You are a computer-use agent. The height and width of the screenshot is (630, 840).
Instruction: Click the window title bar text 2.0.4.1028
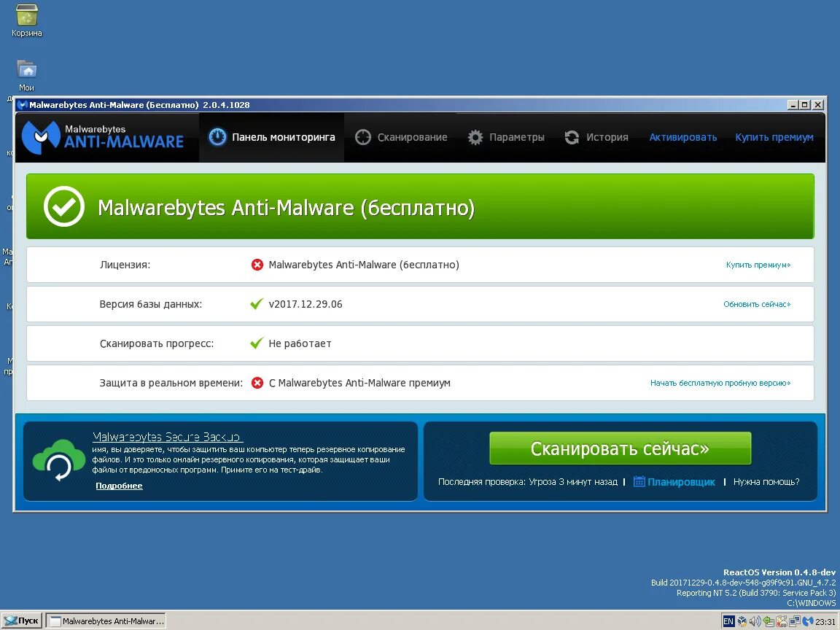226,104
